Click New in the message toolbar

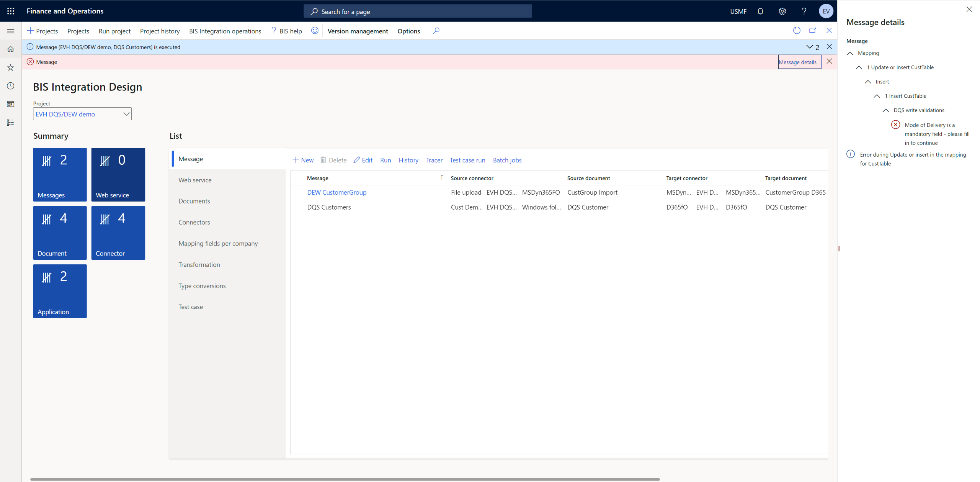tap(303, 160)
